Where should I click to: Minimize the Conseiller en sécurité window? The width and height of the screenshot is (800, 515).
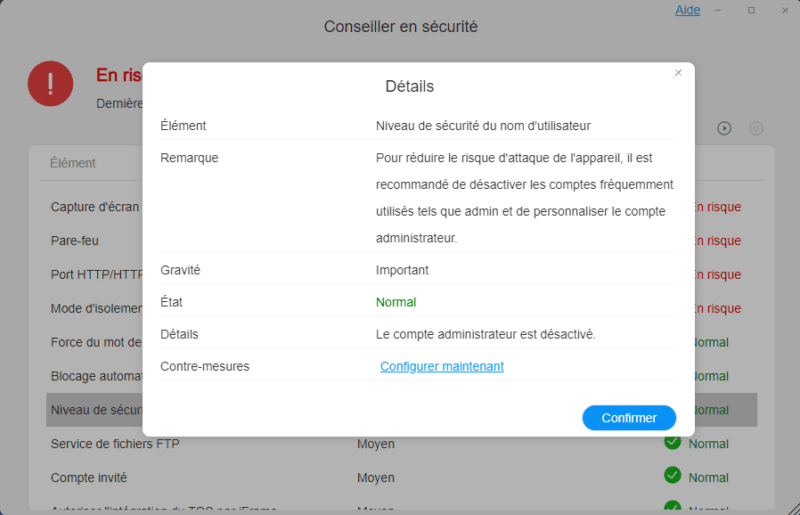coord(722,10)
